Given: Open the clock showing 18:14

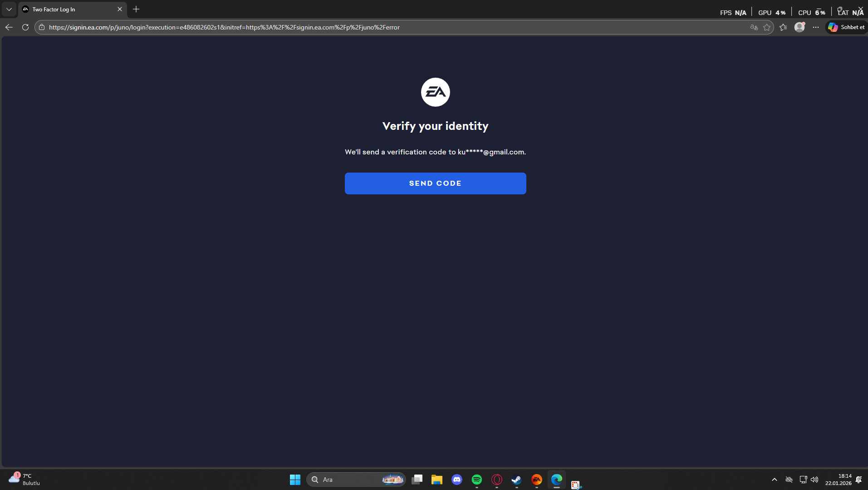Looking at the screenshot, I should coord(839,480).
